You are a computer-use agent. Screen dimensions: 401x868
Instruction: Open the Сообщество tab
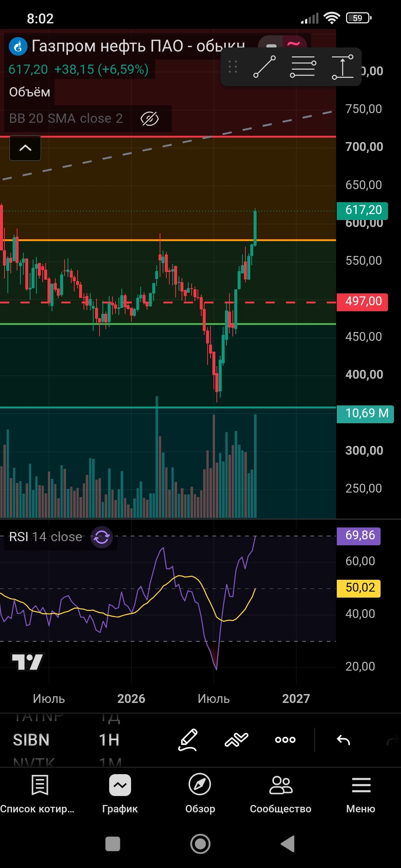pos(281,794)
